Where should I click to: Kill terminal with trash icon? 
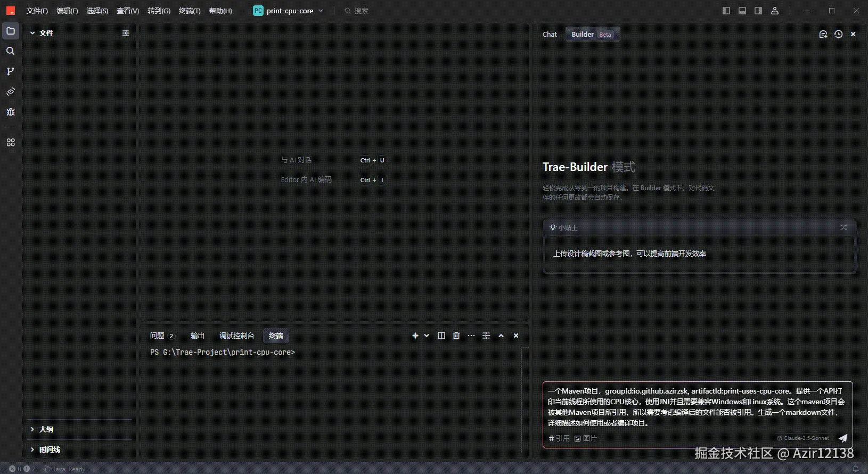456,336
